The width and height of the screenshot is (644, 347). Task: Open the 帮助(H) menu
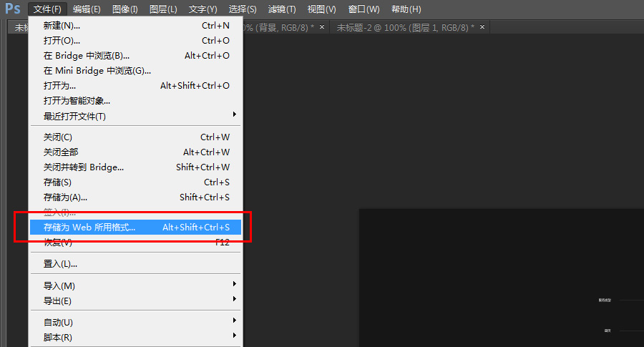[406, 9]
